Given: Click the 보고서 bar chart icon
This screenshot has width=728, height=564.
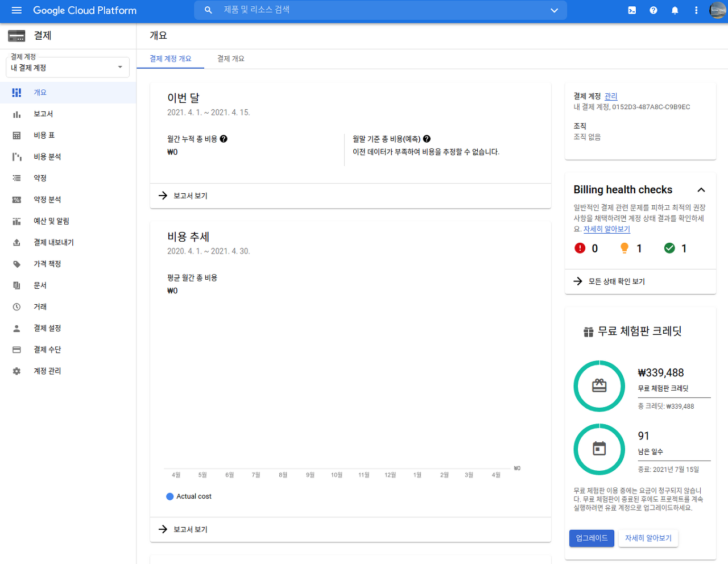Looking at the screenshot, I should (x=16, y=114).
